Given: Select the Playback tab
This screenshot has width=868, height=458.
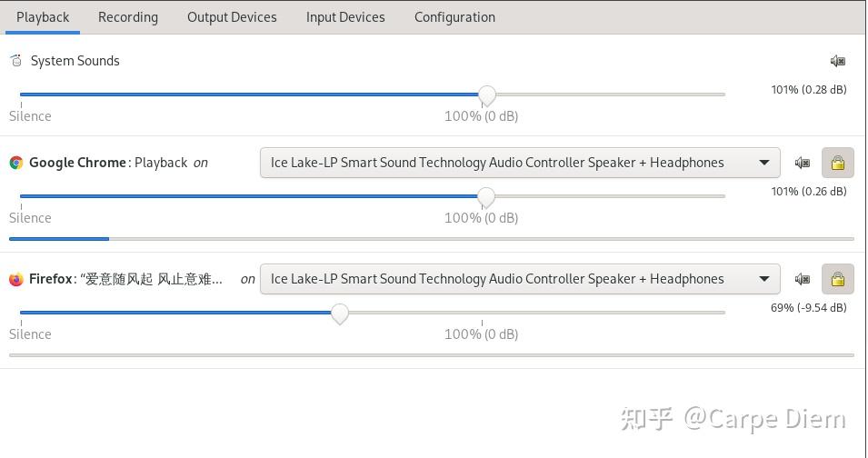Looking at the screenshot, I should pyautogui.click(x=43, y=17).
